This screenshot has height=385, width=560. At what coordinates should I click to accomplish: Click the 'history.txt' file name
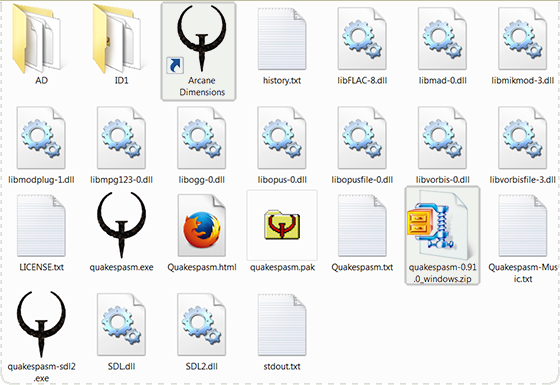pos(282,80)
